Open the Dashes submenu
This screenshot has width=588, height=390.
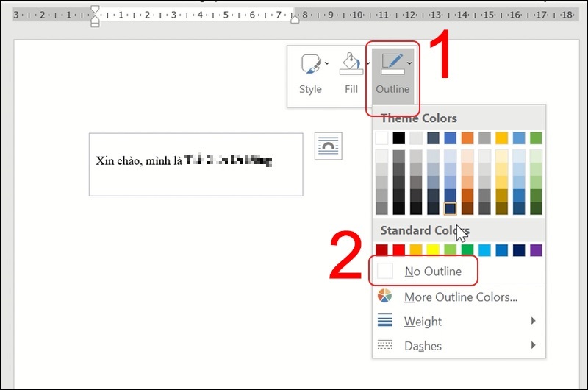click(x=533, y=345)
